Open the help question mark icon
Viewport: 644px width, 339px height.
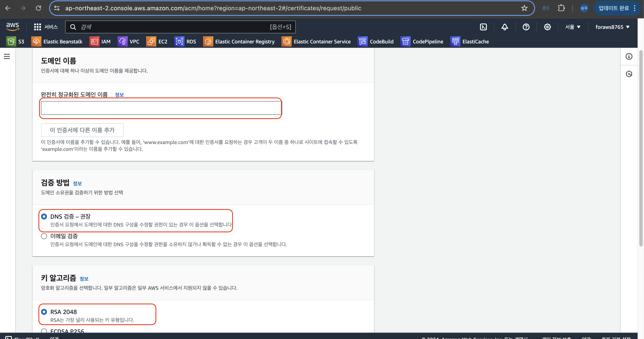click(526, 27)
